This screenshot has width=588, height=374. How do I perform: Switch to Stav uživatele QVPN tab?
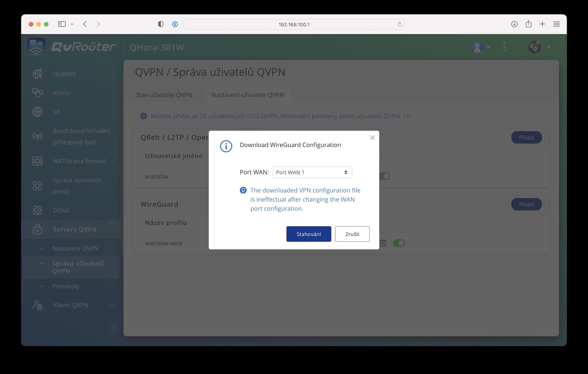pyautogui.click(x=164, y=95)
